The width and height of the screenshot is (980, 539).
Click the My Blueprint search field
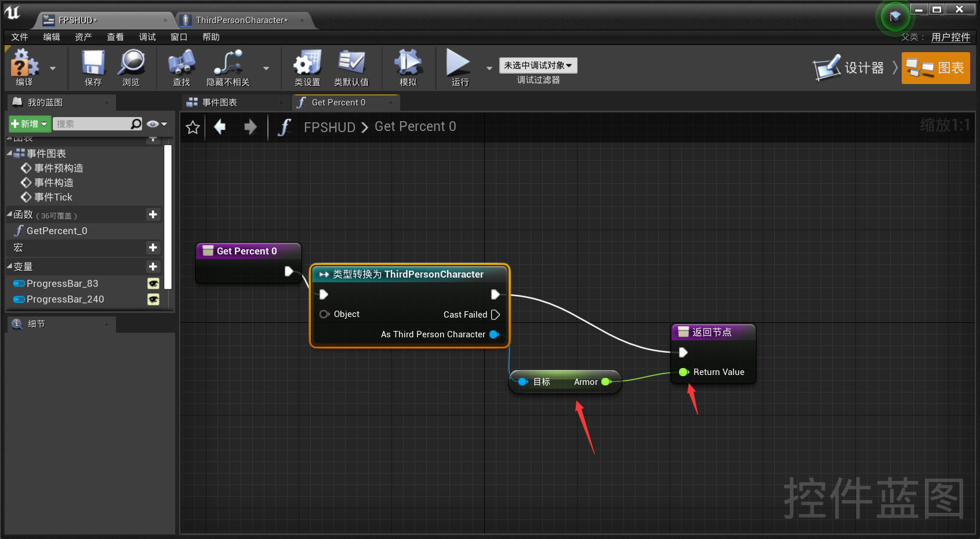click(x=93, y=124)
